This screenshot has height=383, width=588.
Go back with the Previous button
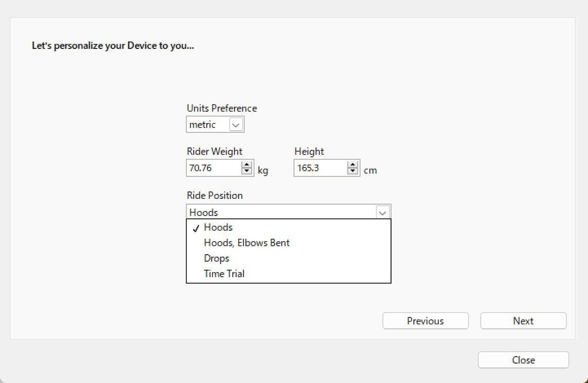click(425, 321)
